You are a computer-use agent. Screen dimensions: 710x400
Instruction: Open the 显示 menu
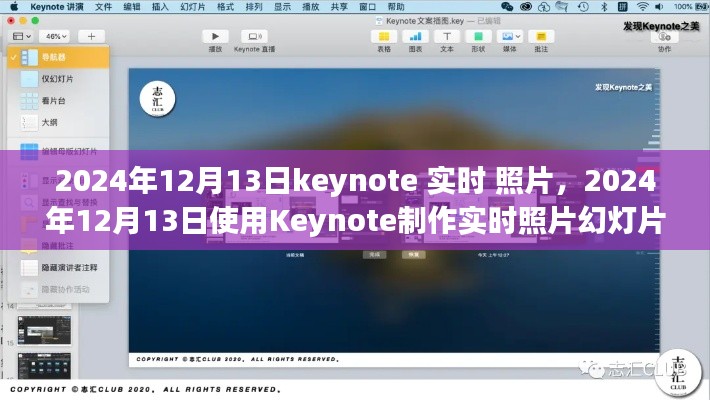click(x=282, y=7)
